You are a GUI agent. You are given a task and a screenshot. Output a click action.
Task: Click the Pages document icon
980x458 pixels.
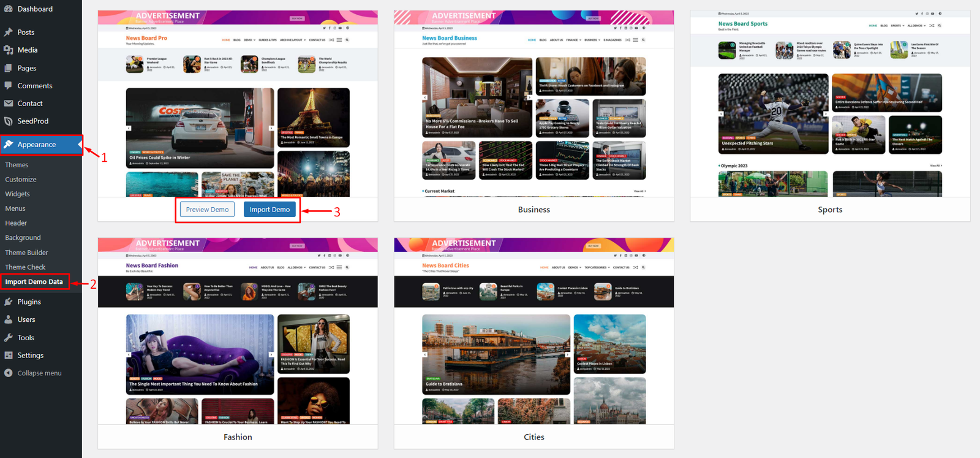8,68
